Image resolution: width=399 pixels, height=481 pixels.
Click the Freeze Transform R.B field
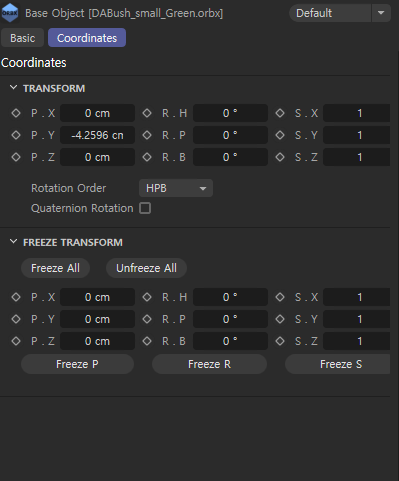[x=230, y=341]
